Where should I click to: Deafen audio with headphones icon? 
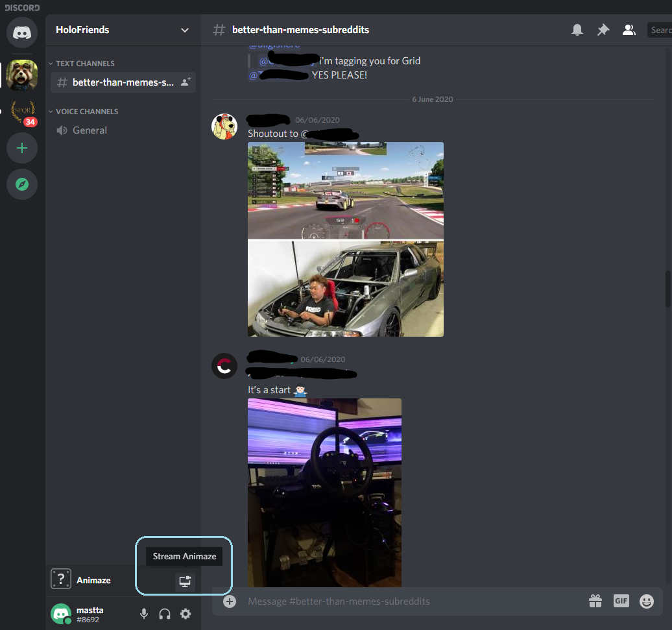165,614
